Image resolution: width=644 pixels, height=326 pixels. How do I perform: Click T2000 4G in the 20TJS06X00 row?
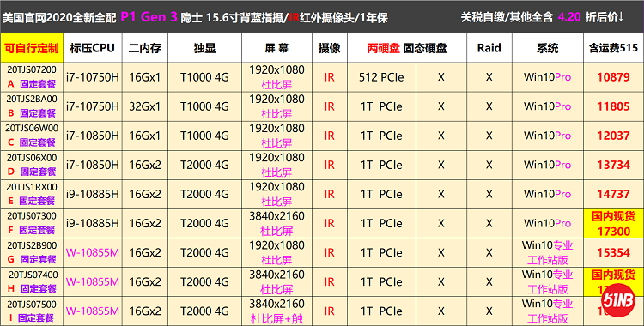[204, 165]
